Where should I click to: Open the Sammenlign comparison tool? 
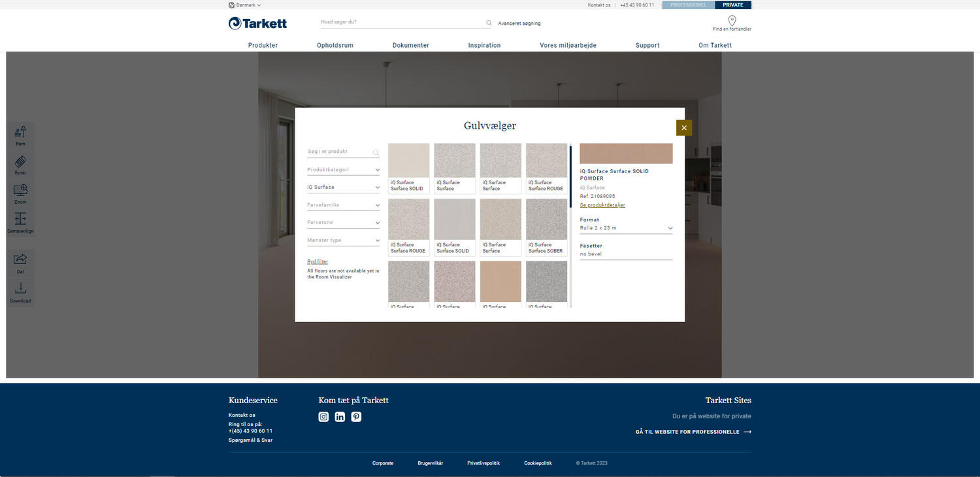[20, 222]
